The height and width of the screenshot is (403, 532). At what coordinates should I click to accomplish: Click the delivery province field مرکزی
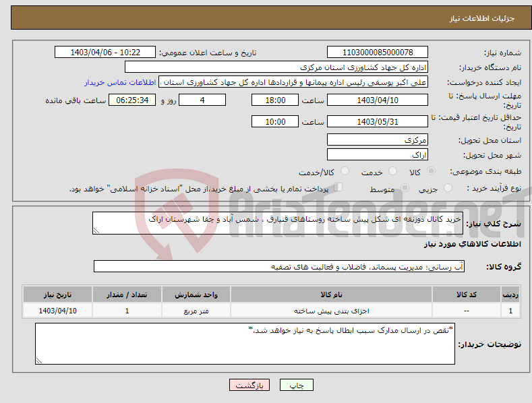378,139
